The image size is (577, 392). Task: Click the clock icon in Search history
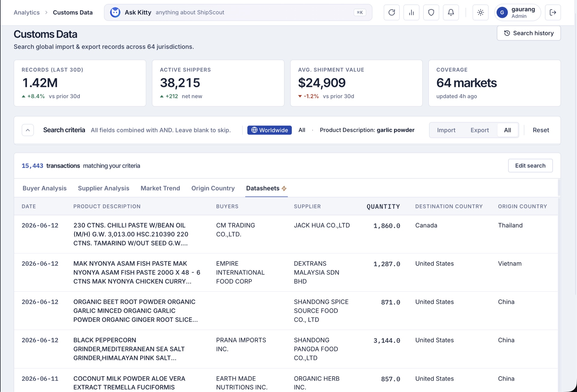point(507,33)
